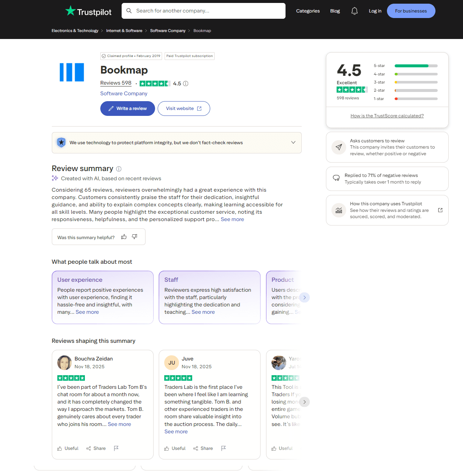Click Bouchra Zeidan's five-star rating
This screenshot has height=476, width=463.
point(71,378)
